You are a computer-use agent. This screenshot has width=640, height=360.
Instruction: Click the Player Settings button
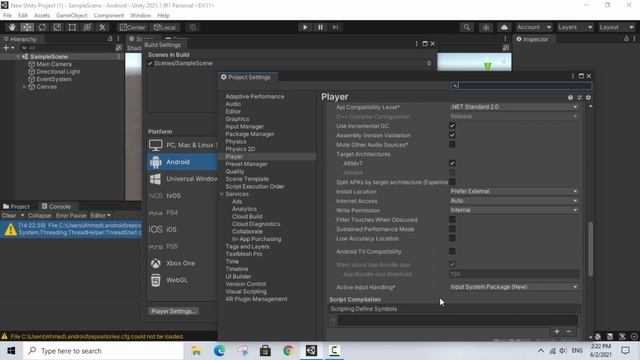(173, 311)
